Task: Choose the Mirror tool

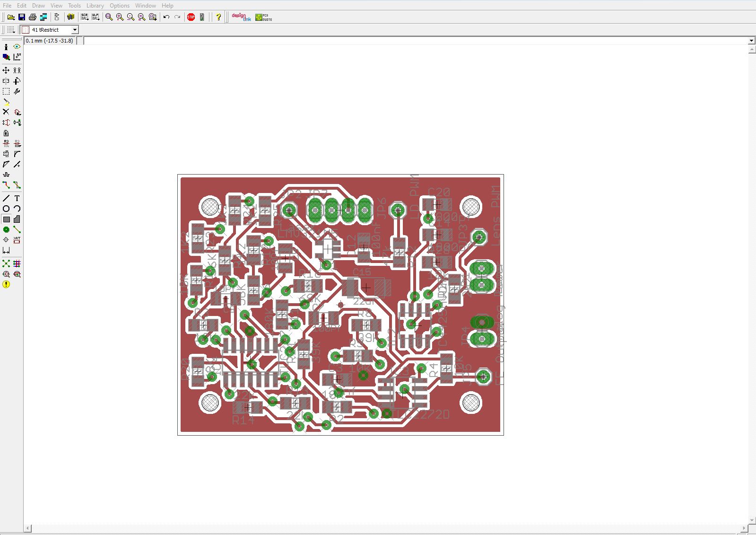Action: point(6,81)
